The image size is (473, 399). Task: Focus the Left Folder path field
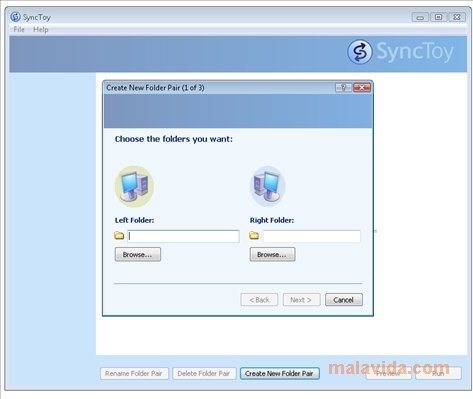click(x=183, y=236)
